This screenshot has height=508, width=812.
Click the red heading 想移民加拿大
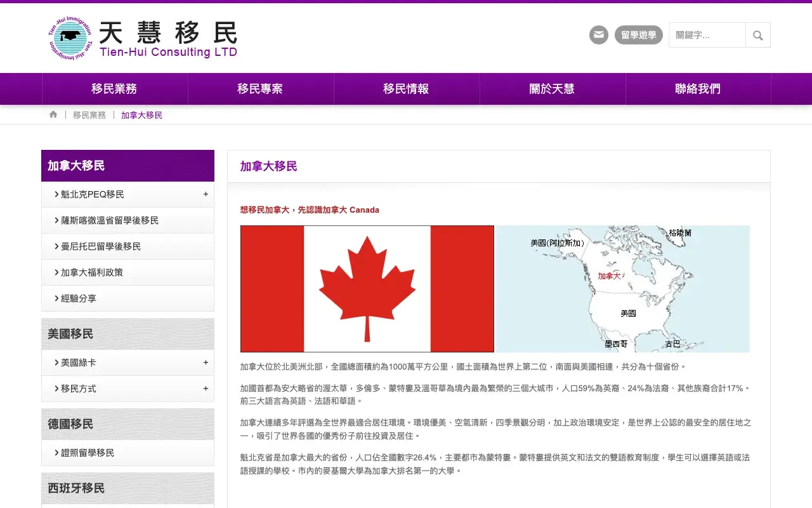pyautogui.click(x=310, y=210)
